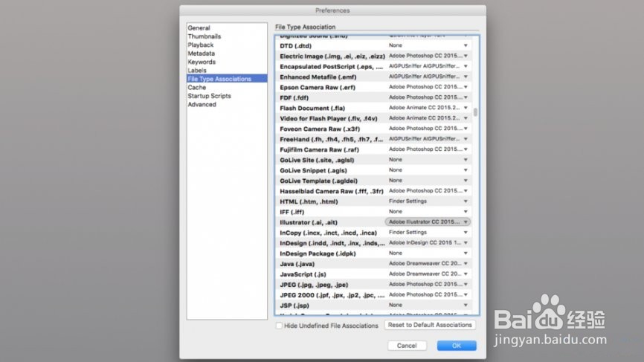Viewport: 644px width, 362px height.
Task: Click Reset to Default Associations button
Action: 430,325
